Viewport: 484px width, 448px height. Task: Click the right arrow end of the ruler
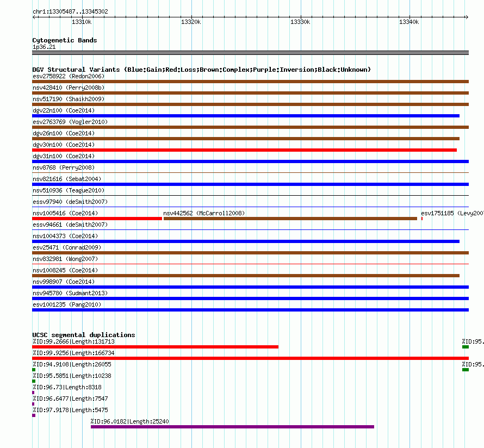click(x=467, y=17)
